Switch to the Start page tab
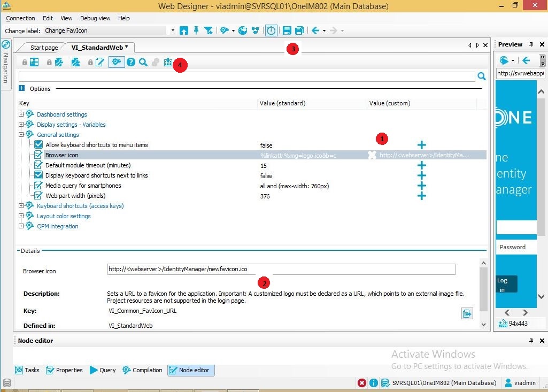 point(44,48)
